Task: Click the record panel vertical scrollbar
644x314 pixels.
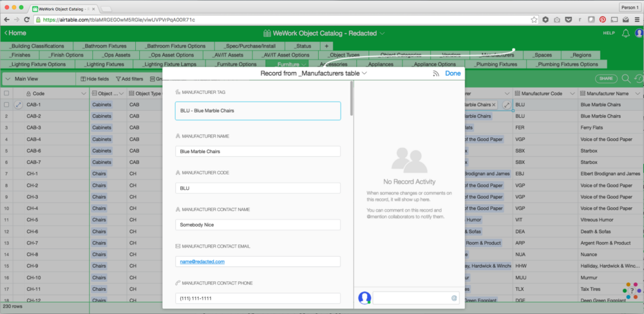Action: [x=351, y=98]
